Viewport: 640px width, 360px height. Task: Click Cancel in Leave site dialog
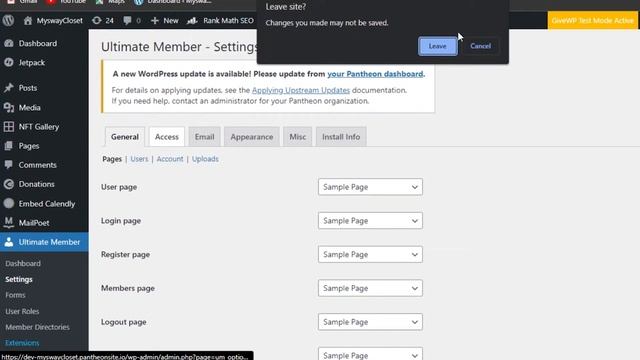[x=480, y=46]
